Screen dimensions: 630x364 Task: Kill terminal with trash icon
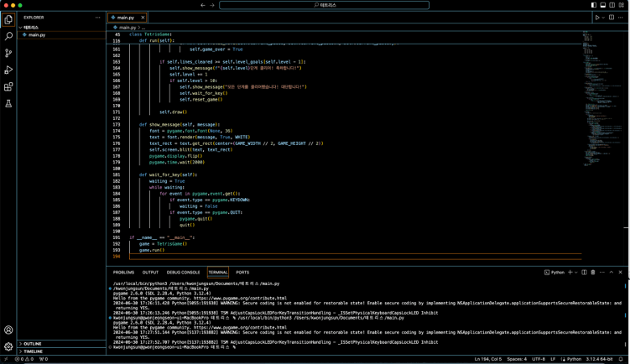coord(593,273)
